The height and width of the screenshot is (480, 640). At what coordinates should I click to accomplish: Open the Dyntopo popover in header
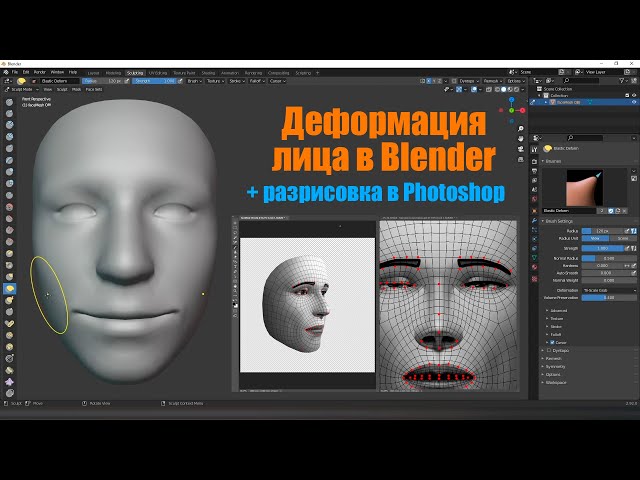coord(468,81)
